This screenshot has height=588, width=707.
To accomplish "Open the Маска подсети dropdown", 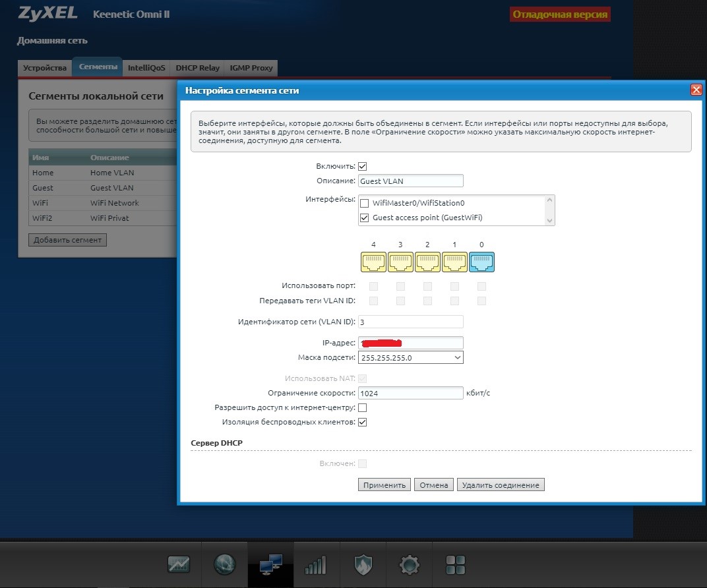I will coord(411,358).
